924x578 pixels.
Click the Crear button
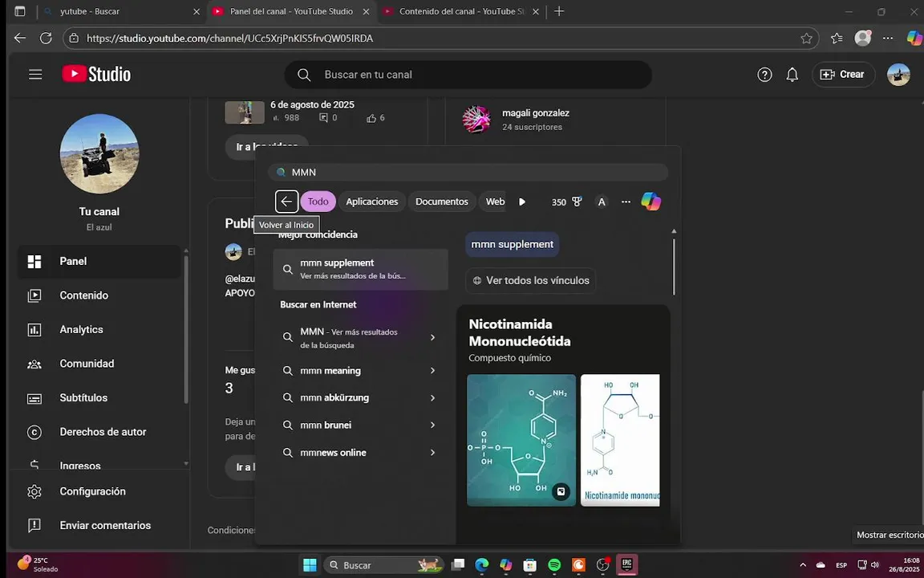coord(843,75)
